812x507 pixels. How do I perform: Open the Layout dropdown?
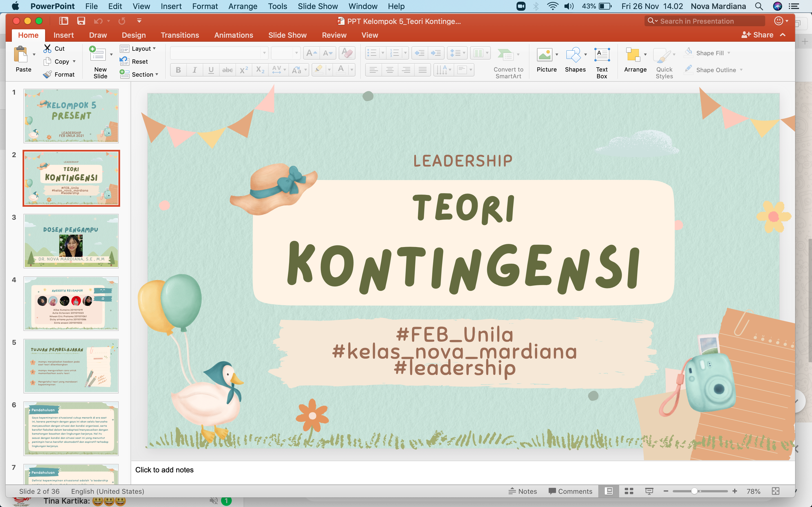tap(140, 48)
